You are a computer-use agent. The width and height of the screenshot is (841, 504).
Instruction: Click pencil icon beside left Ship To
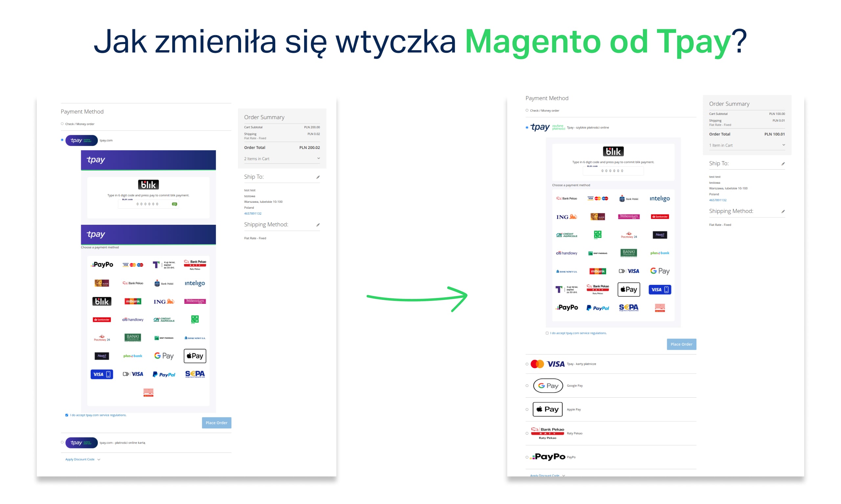pyautogui.click(x=318, y=177)
